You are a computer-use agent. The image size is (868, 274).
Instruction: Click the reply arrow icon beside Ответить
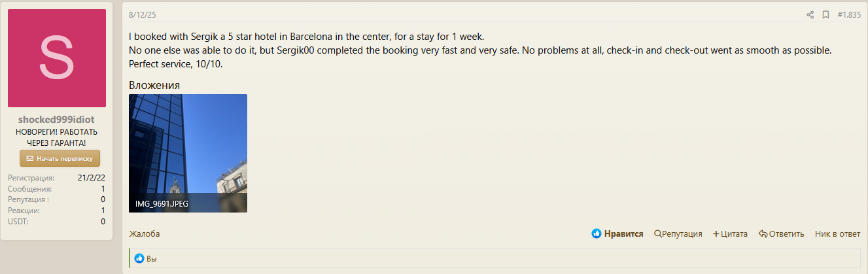(x=762, y=233)
